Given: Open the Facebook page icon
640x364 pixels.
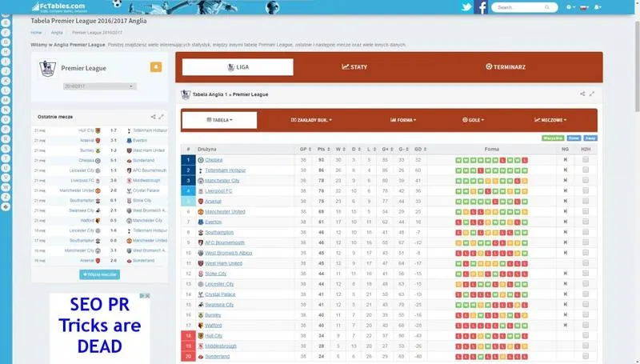Looking at the screenshot, I should pos(481,7).
